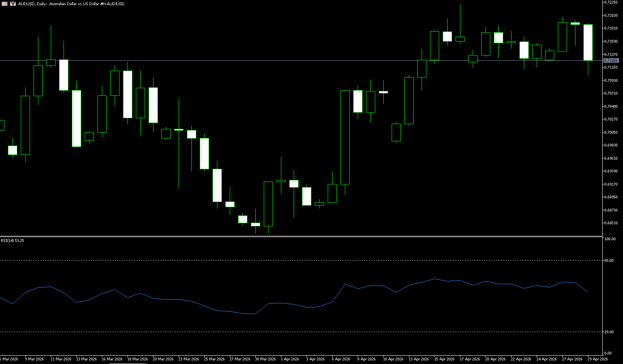Screen dimensions: 623x364
Task: Select the 30 Mar 2026 date label
Action: pos(265,359)
